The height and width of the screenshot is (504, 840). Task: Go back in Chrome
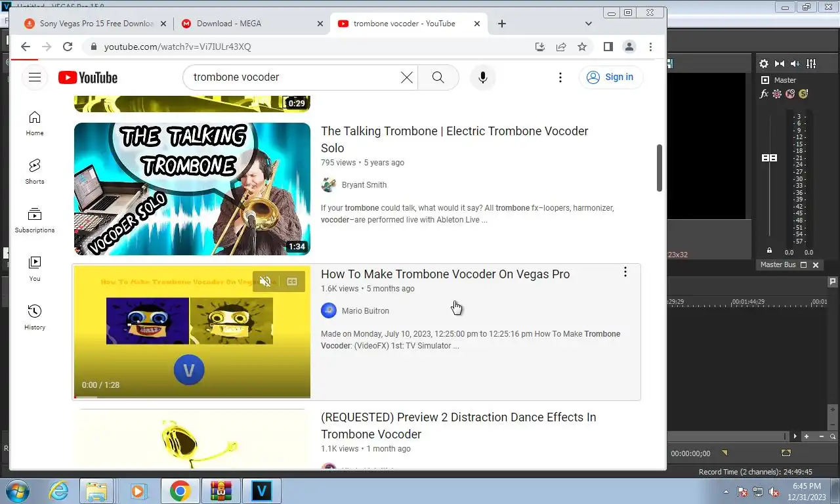[x=25, y=47]
